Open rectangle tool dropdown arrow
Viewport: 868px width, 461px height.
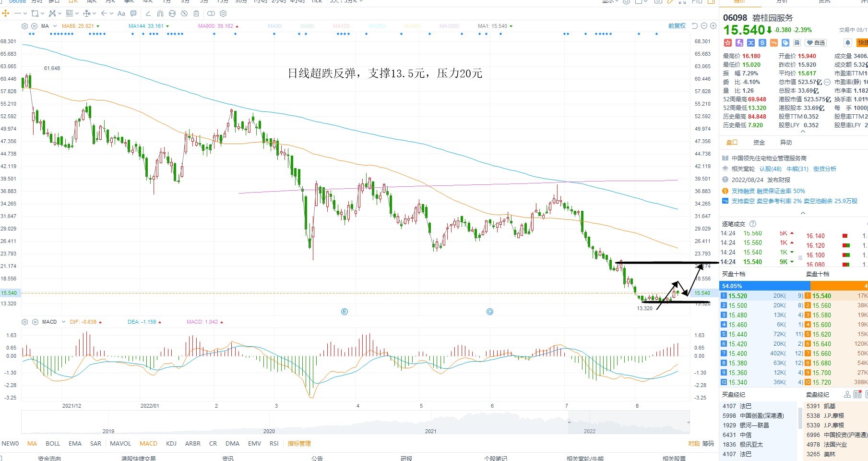42,13
